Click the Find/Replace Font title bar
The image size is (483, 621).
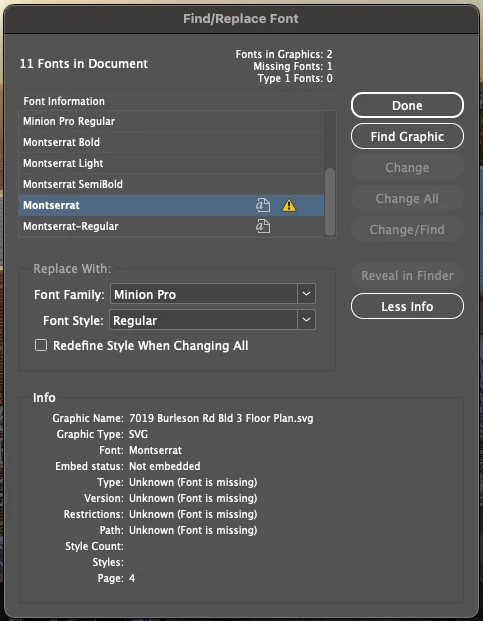pyautogui.click(x=241, y=19)
